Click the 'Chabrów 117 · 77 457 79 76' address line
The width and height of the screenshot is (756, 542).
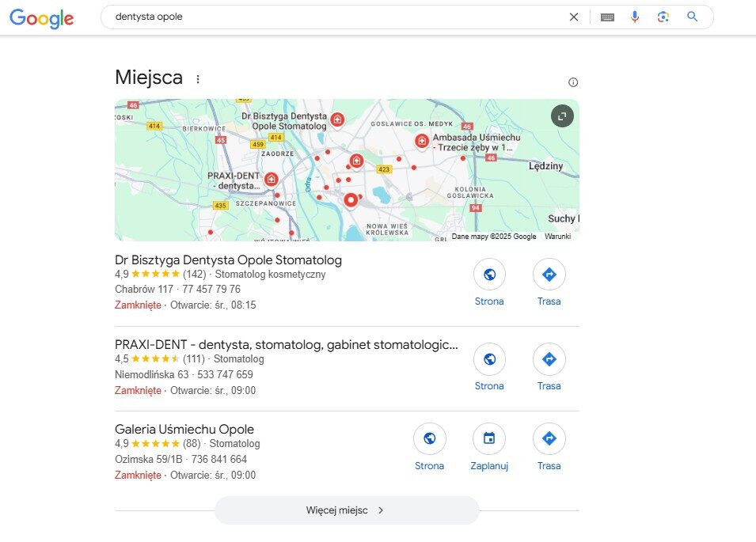pyautogui.click(x=177, y=289)
